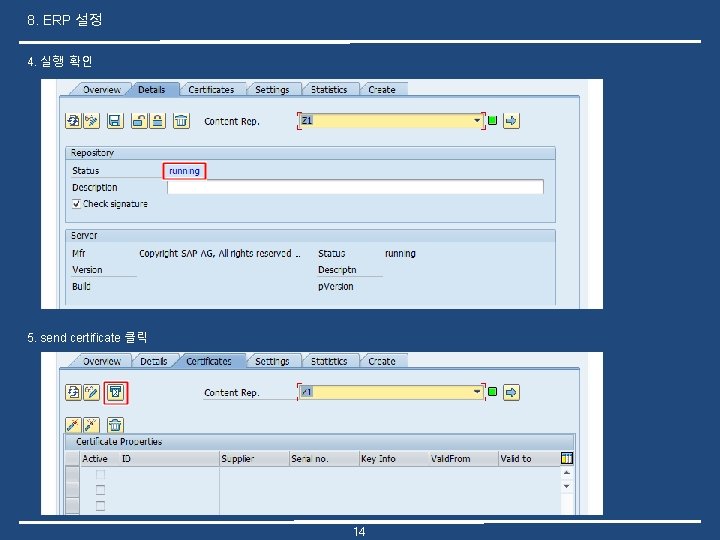Viewport: 720px width, 540px height.
Task: Click the Build label in the Server section
Action: pos(81,286)
